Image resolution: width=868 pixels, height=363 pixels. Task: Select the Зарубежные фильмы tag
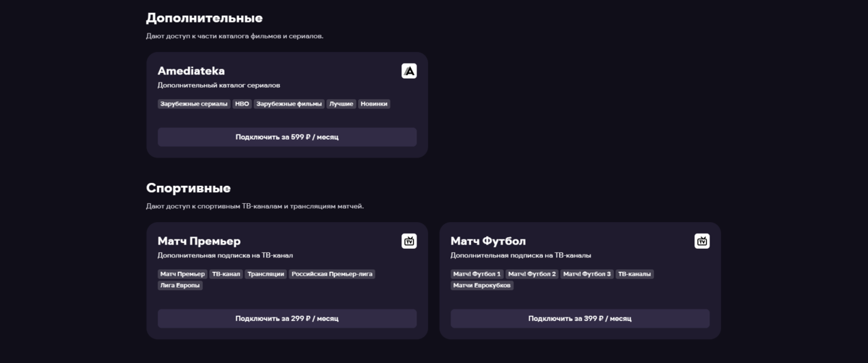(289, 104)
